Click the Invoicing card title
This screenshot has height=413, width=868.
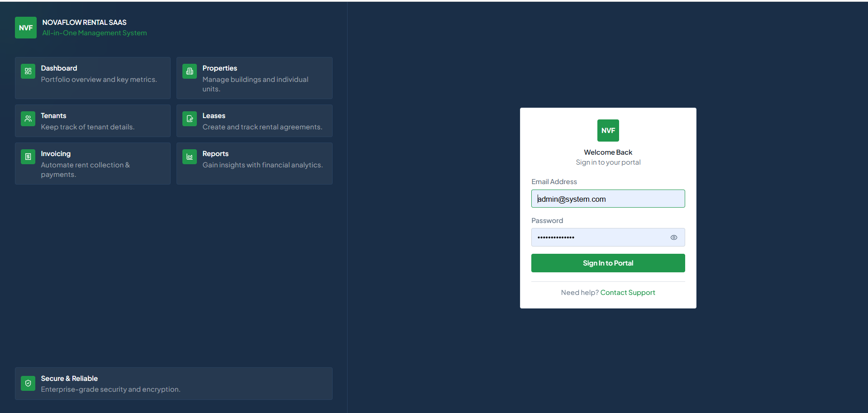[56, 154]
